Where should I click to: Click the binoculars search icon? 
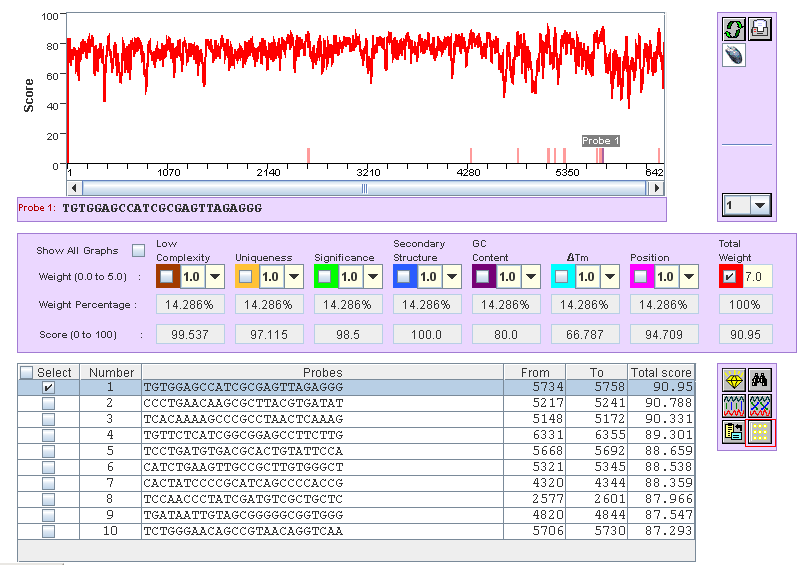pyautogui.click(x=759, y=379)
